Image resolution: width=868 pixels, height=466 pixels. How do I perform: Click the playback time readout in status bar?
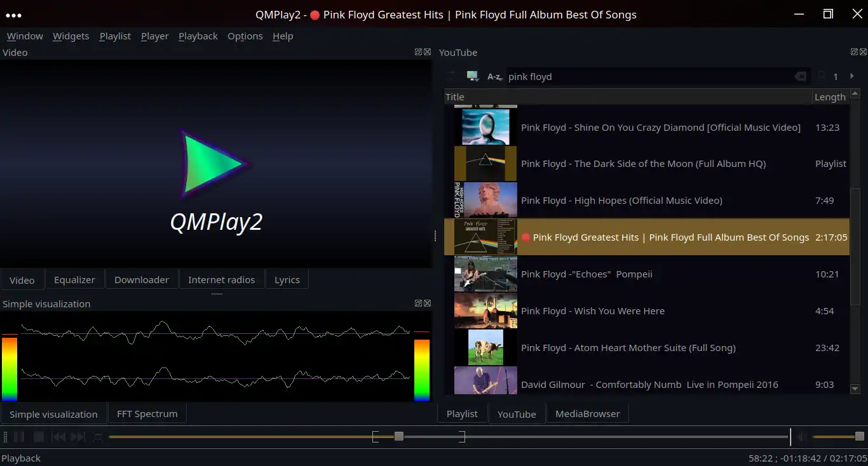click(808, 458)
